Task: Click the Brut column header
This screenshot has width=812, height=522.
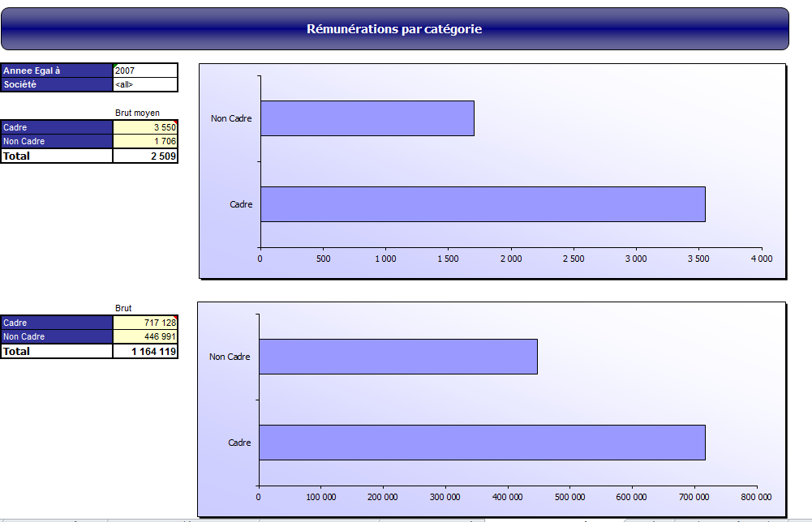Action: pos(123,309)
